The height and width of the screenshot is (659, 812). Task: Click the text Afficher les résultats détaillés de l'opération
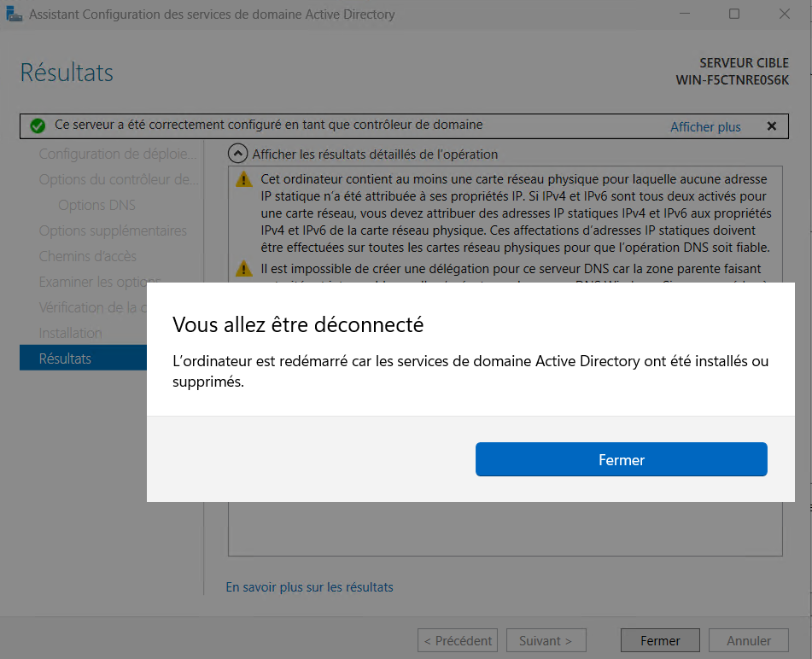(x=375, y=155)
